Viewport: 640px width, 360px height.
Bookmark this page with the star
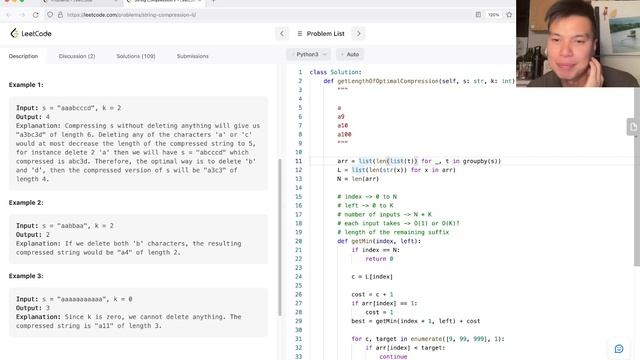509,15
